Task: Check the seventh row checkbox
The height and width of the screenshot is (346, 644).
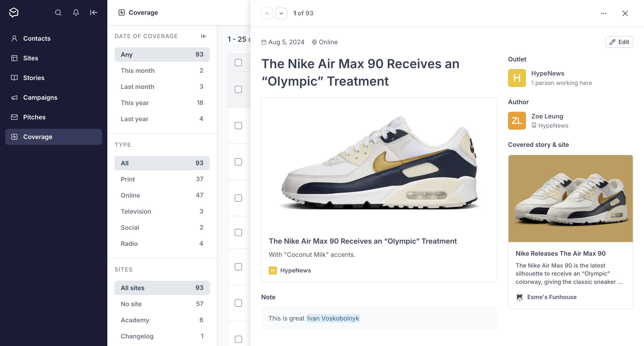Action: coord(238,303)
